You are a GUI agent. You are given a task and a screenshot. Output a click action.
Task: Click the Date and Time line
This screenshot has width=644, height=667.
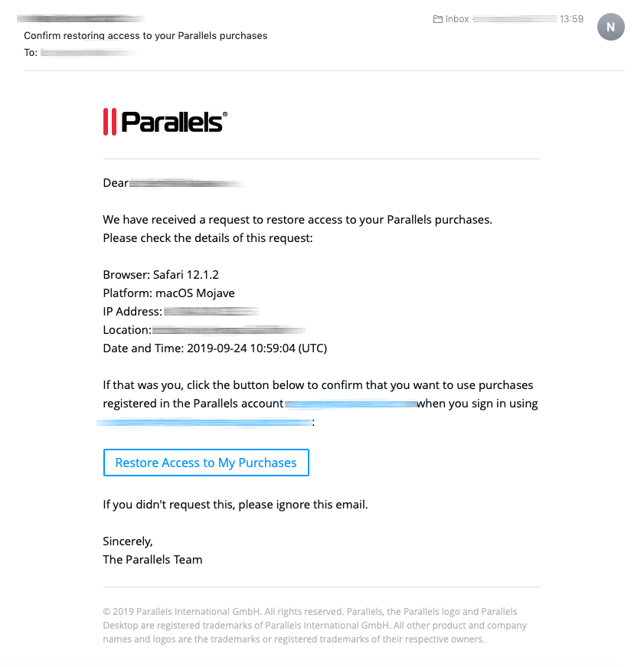click(214, 348)
